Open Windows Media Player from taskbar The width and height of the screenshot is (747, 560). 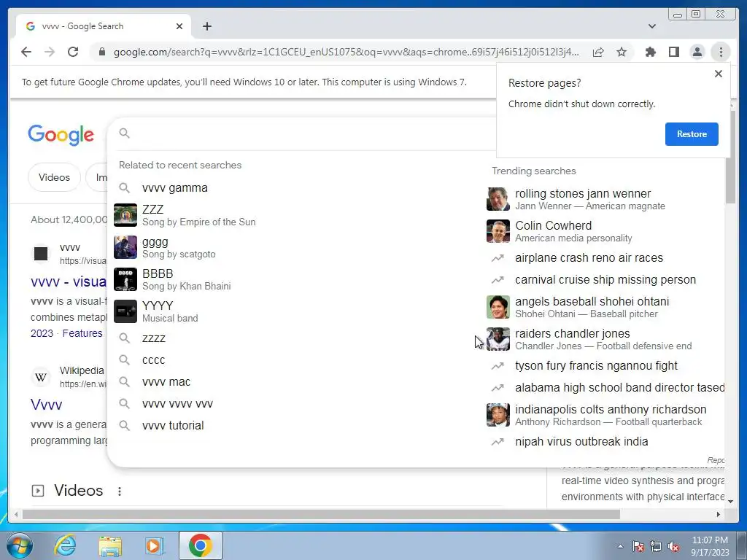point(154,545)
